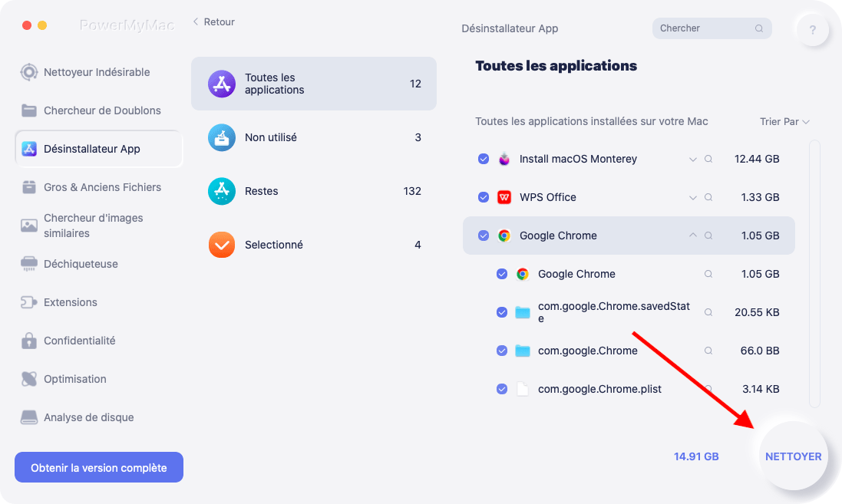Expand WPS Office file list

[693, 197]
